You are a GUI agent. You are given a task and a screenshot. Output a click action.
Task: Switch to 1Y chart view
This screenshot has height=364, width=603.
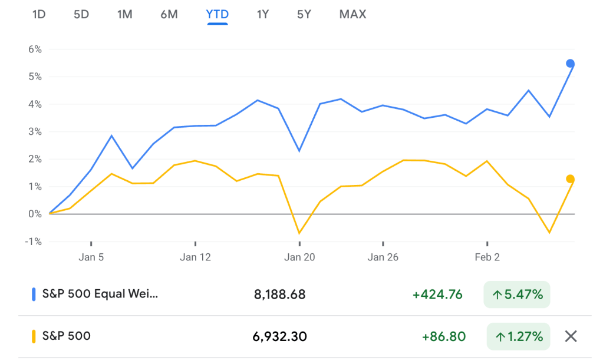[x=262, y=14]
